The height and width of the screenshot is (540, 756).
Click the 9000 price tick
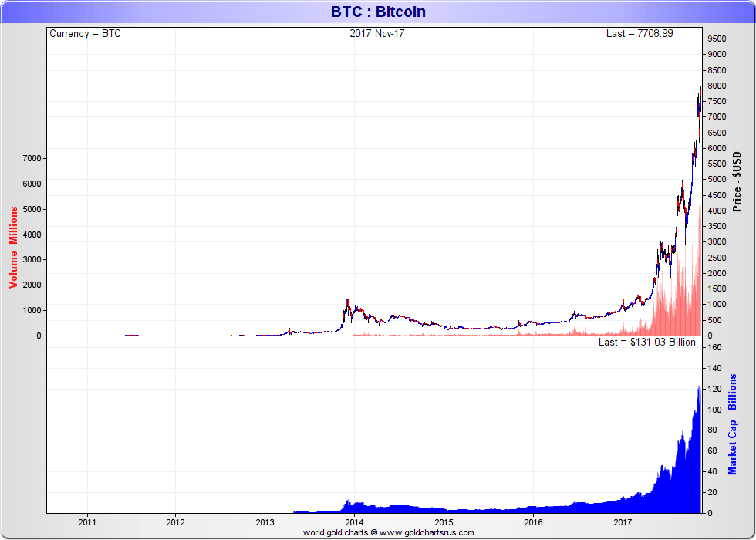click(x=717, y=55)
